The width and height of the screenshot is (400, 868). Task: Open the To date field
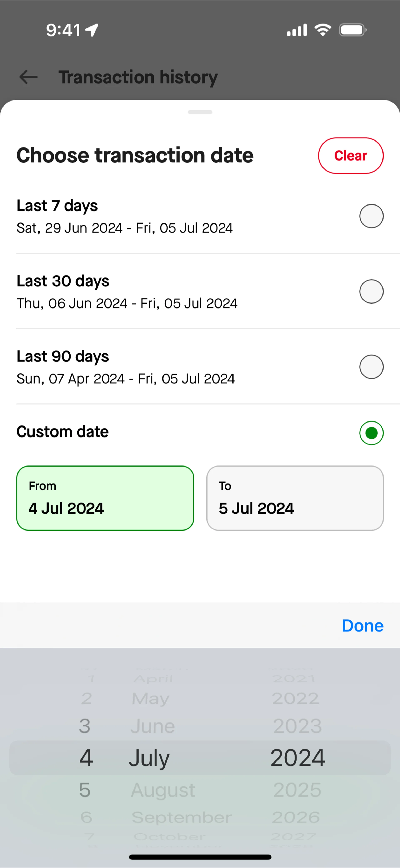point(295,498)
